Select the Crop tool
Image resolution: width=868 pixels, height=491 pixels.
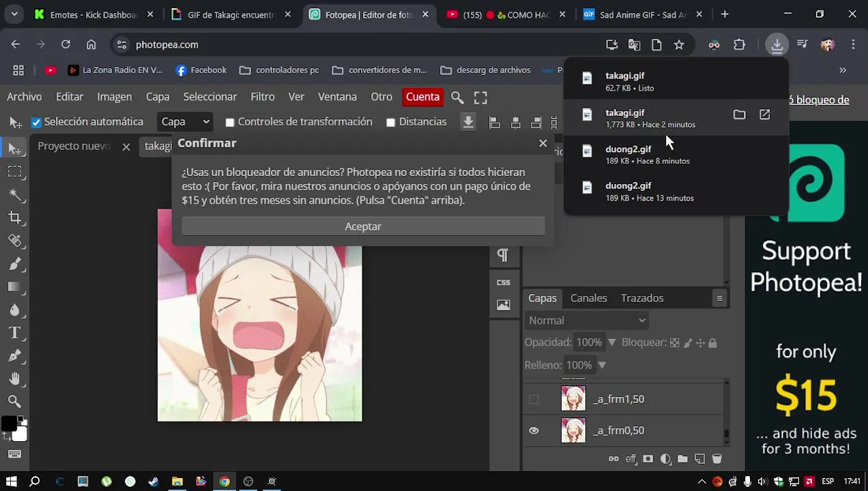pyautogui.click(x=14, y=218)
